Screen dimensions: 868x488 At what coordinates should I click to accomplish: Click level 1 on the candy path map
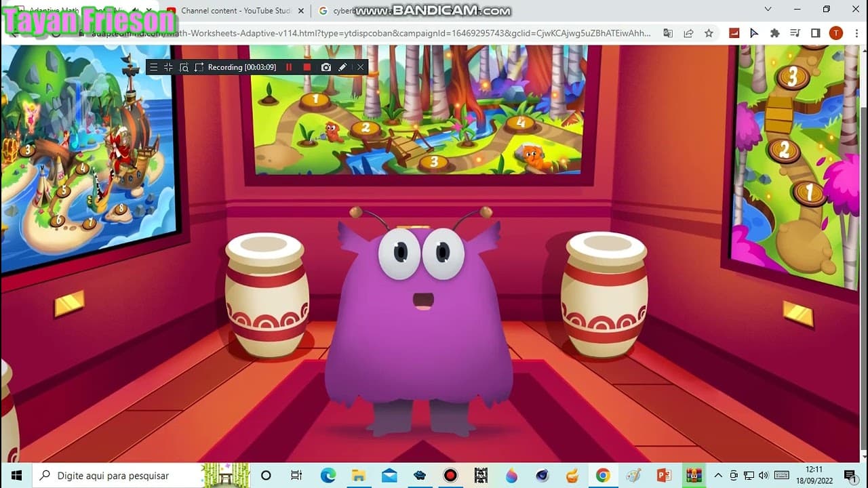point(808,193)
